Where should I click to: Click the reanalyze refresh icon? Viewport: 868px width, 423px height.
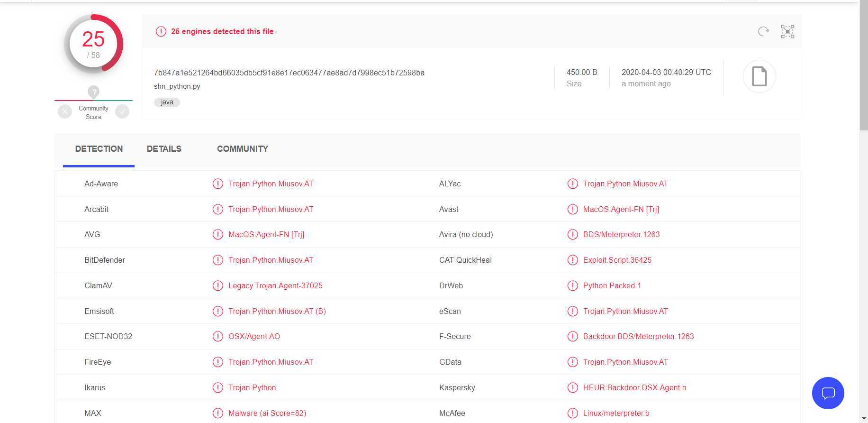(x=763, y=31)
